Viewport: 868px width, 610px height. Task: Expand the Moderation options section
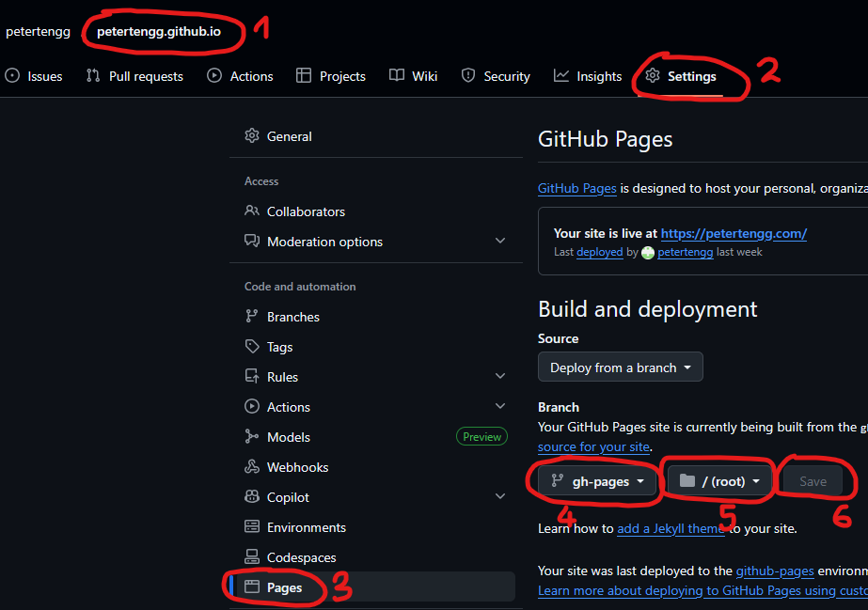499,242
